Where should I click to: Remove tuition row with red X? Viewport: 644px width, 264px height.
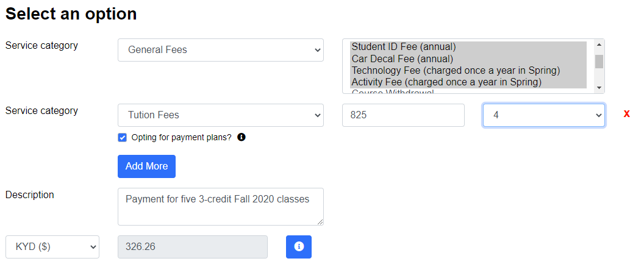(626, 115)
